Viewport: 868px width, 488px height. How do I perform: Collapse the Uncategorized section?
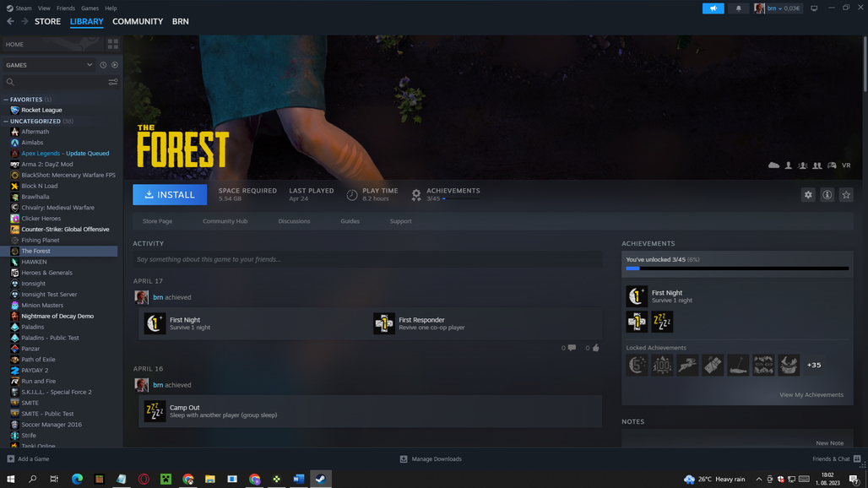[x=6, y=122]
